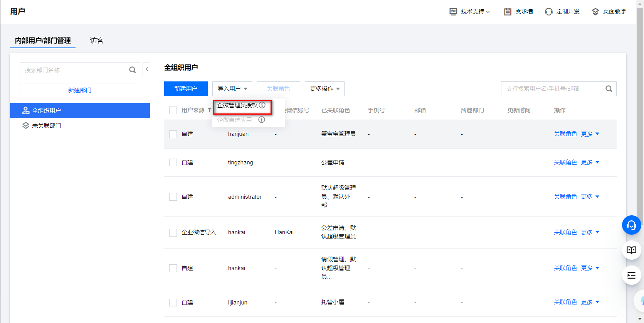This screenshot has width=644, height=323.
Task: Open the floating book documentation button
Action: coord(631,250)
